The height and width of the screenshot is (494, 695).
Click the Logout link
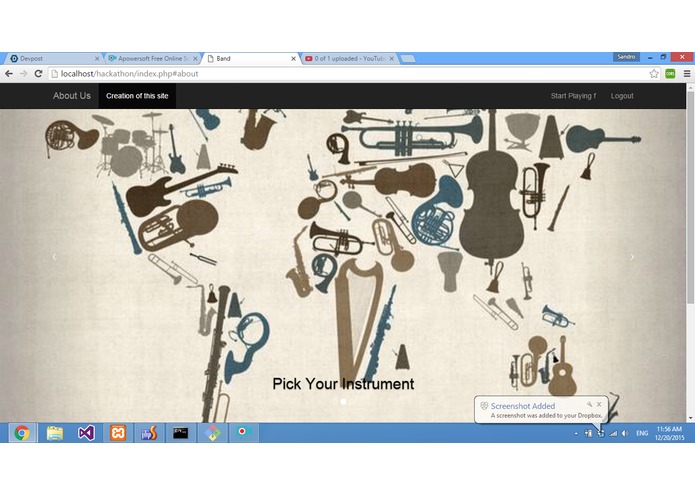pos(622,96)
